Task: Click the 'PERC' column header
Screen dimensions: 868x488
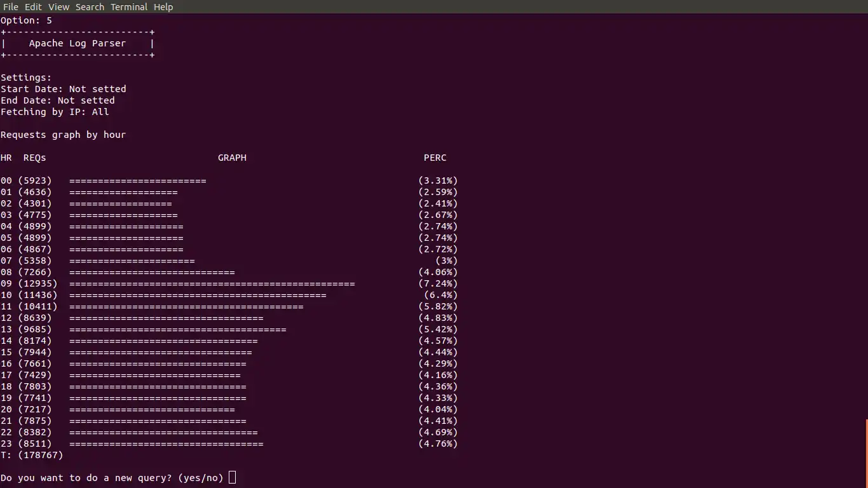Action: pyautogui.click(x=435, y=158)
